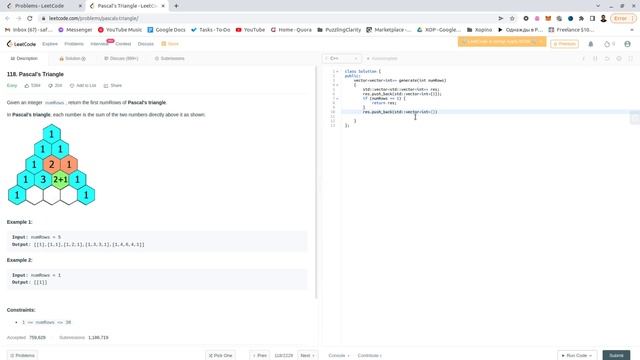Open the Google Docs bookmark

(x=166, y=30)
